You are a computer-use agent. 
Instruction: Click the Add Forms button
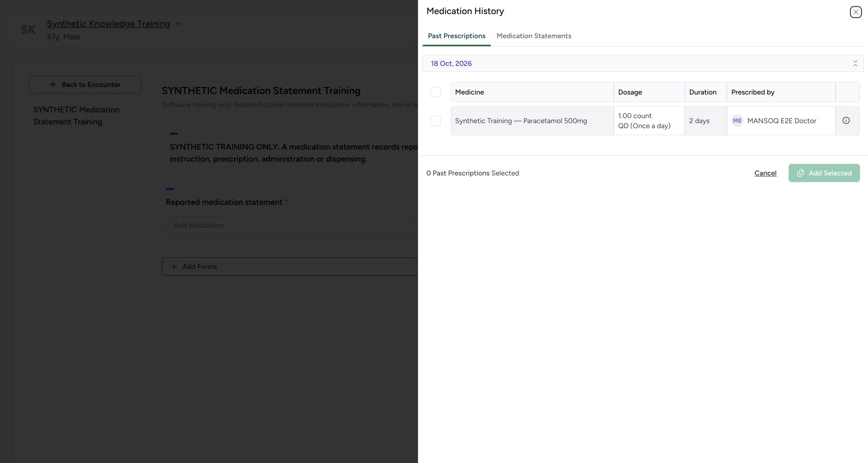pyautogui.click(x=290, y=266)
